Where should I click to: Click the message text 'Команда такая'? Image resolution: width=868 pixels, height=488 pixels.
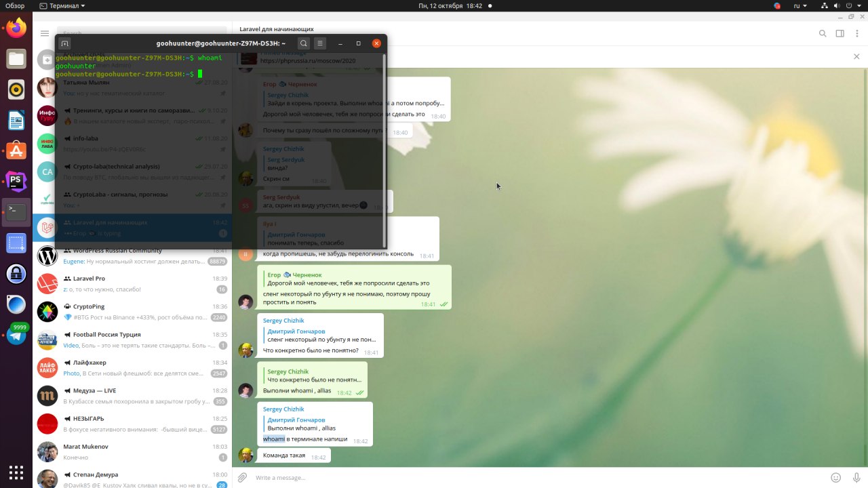(x=284, y=455)
